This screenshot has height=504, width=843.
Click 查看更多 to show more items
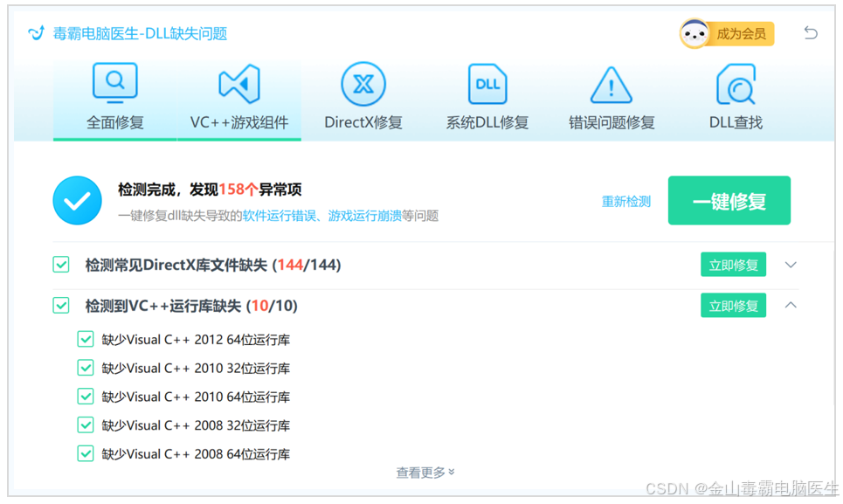tap(425, 473)
